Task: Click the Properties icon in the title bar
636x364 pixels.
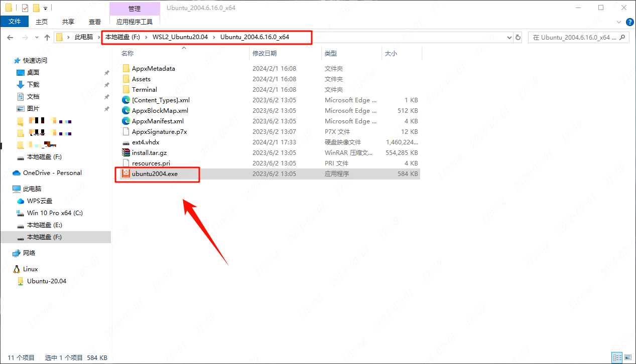Action: tap(25, 8)
